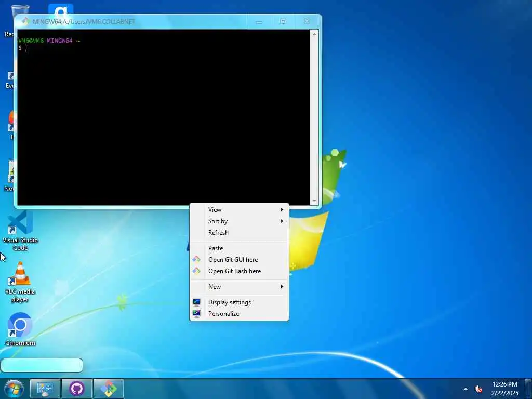Click the Windows Start orb
Screen dimensions: 532x399
point(14,389)
